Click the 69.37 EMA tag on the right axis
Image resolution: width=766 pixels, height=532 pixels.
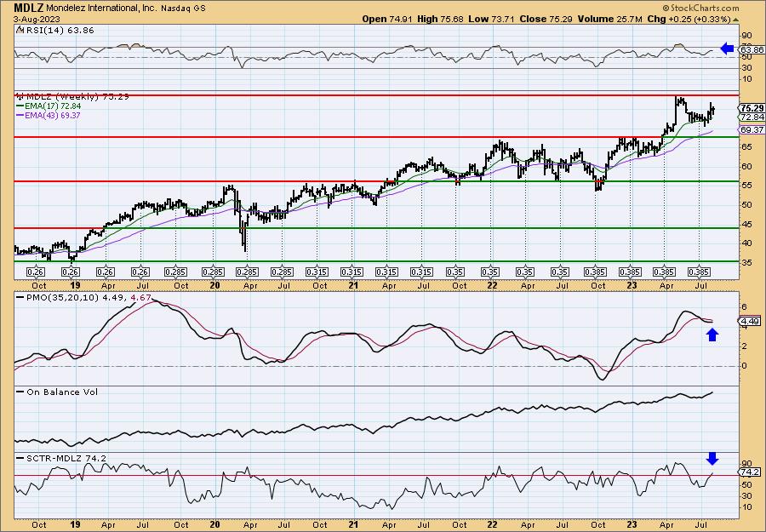[x=752, y=130]
